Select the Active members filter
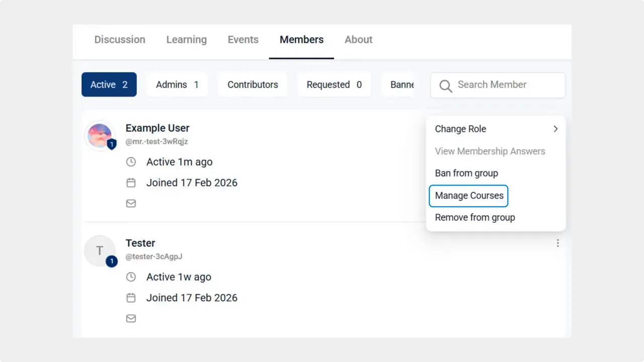644x362 pixels. coord(109,84)
